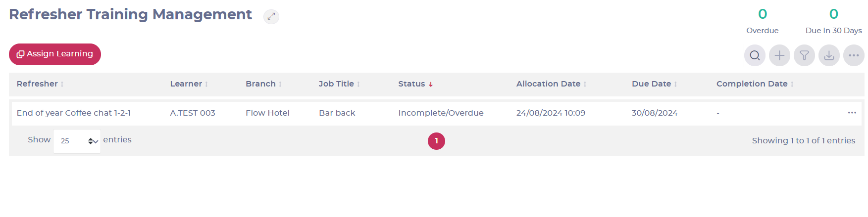
Task: Sort by Branch column
Action: click(x=263, y=84)
